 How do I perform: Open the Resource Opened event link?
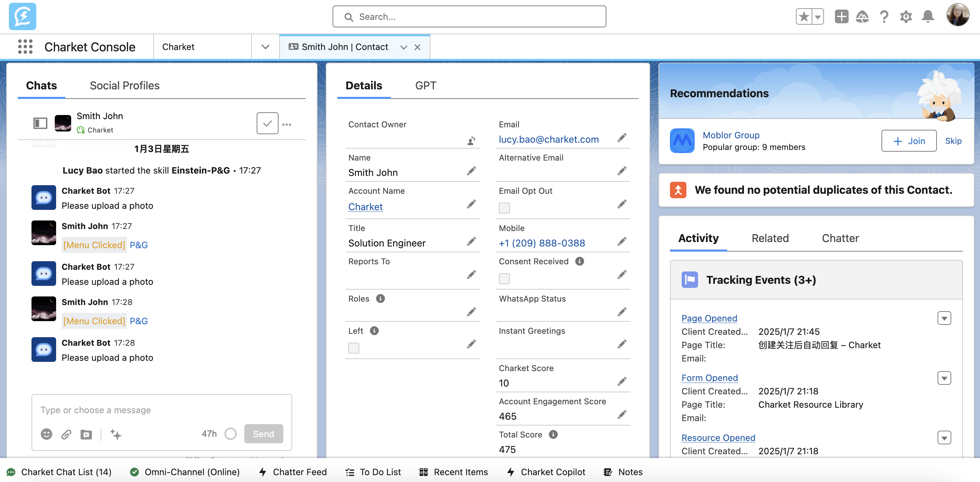click(718, 437)
